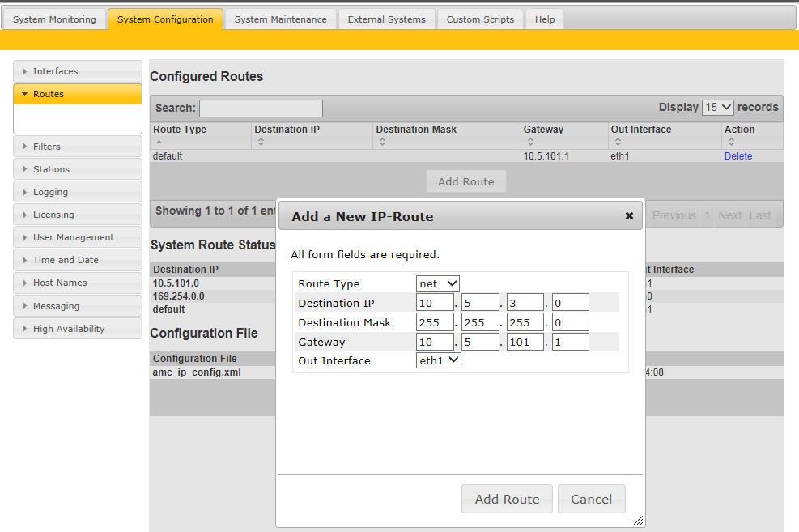Viewport: 799px width, 532px height.
Task: Sort table by Out Interface column
Action: pos(663,135)
